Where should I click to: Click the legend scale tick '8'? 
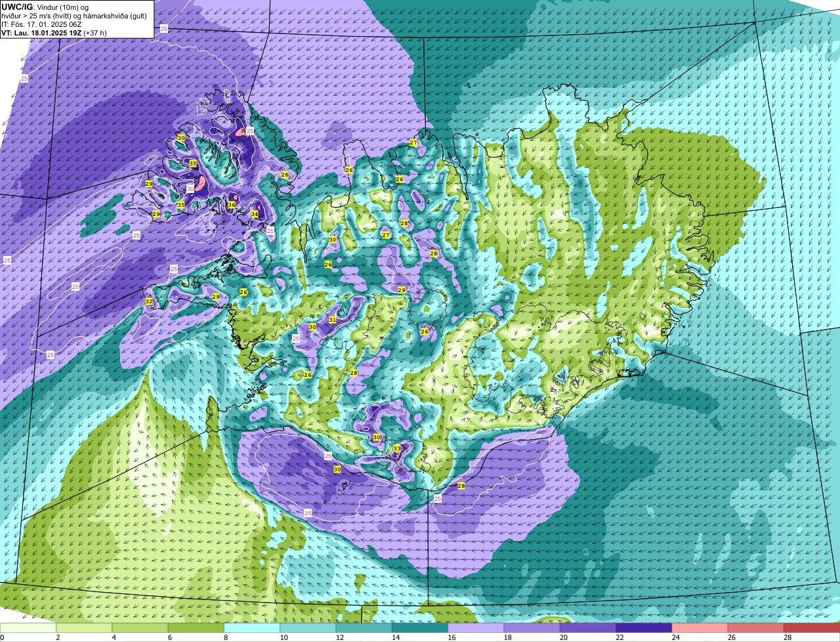click(225, 637)
